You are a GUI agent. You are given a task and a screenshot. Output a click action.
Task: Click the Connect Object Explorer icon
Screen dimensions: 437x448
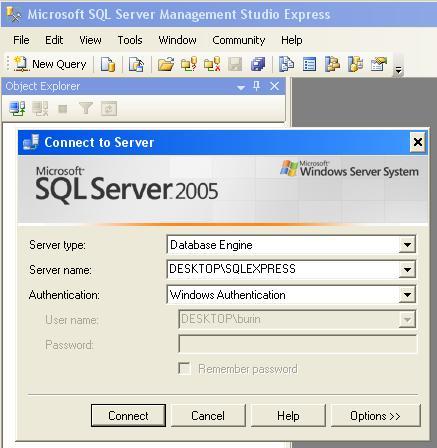(x=17, y=108)
